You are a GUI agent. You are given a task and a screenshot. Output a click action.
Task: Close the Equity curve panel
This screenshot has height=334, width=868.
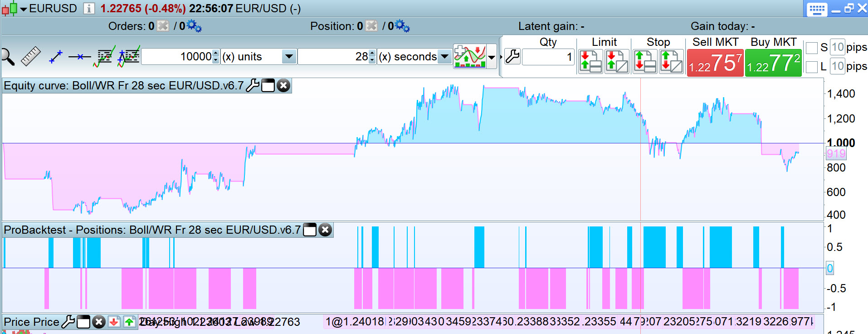[x=283, y=85]
